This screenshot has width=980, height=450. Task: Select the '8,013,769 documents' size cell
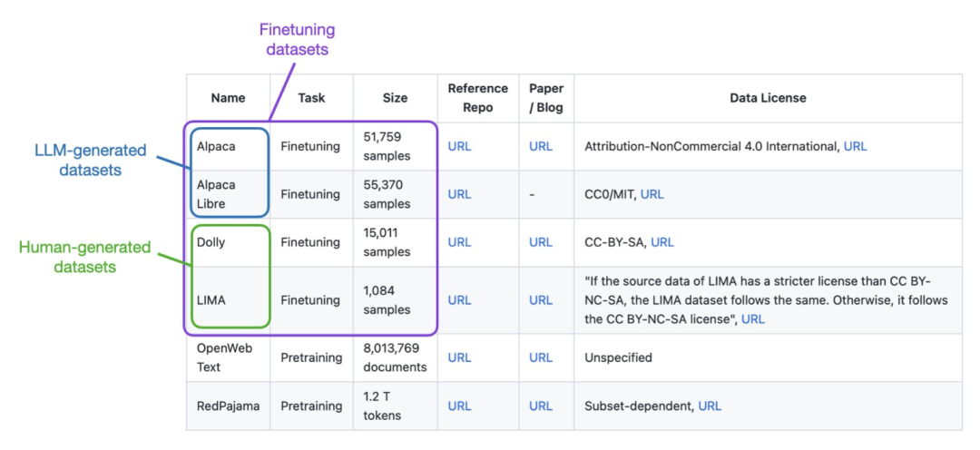tap(395, 357)
